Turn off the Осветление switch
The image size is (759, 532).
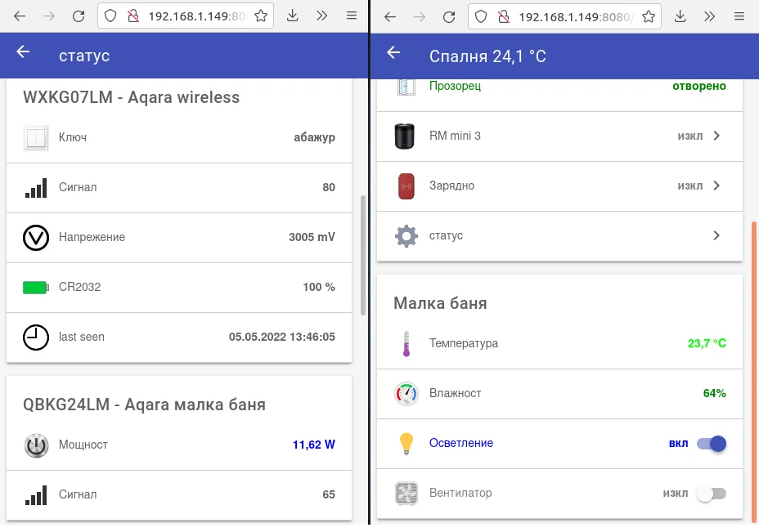coord(712,444)
